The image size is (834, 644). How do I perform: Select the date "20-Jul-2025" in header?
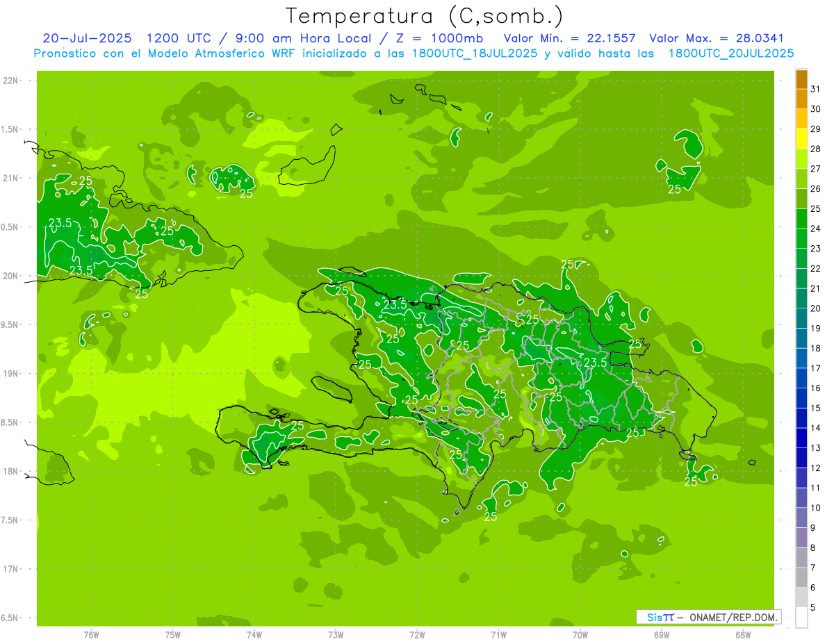[88, 38]
